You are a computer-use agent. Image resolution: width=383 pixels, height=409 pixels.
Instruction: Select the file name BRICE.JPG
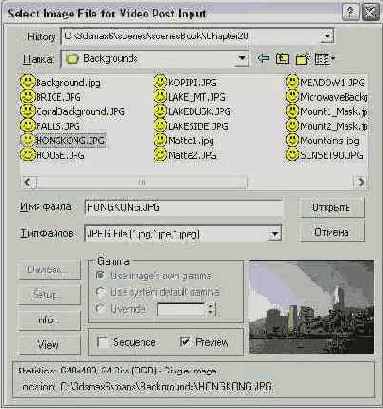click(58, 97)
